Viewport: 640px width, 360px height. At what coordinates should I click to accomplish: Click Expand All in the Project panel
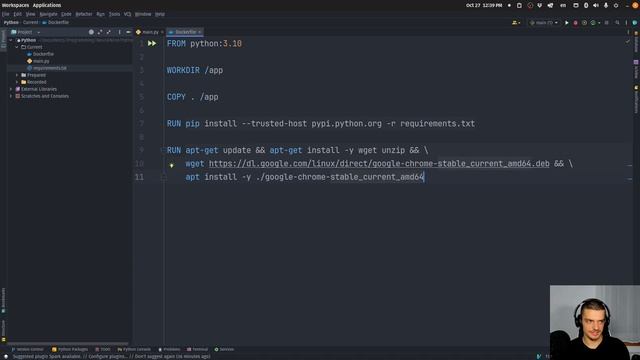100,32
